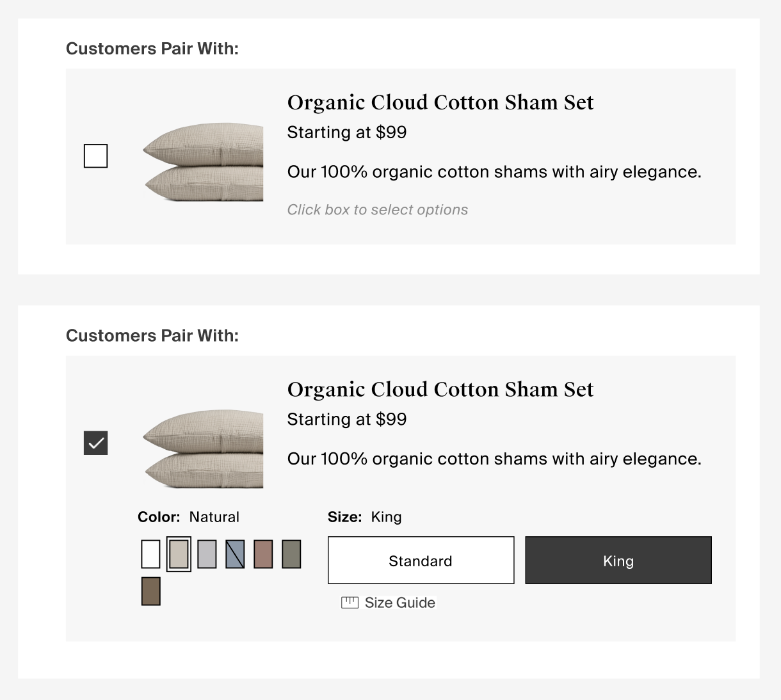Screen dimensions: 781x700
Task: Uncheck the ticked Sham Set checkbox
Action: (x=96, y=443)
